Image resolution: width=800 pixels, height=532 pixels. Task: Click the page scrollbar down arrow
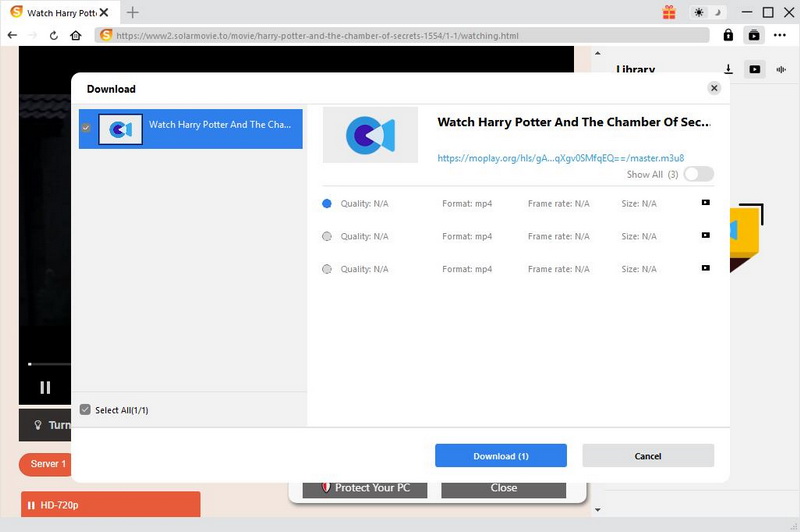point(597,510)
